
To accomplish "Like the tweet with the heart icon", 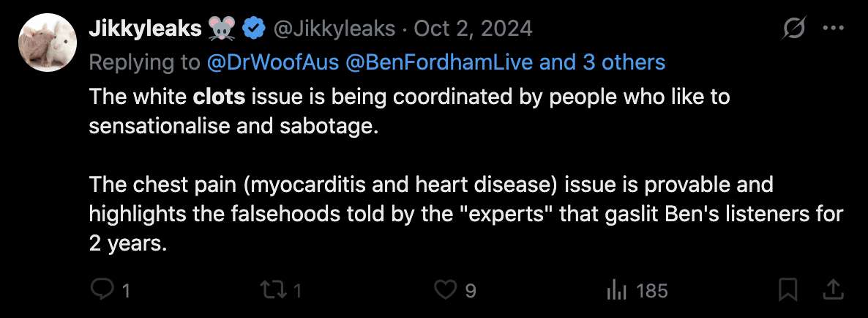I will click(x=445, y=290).
